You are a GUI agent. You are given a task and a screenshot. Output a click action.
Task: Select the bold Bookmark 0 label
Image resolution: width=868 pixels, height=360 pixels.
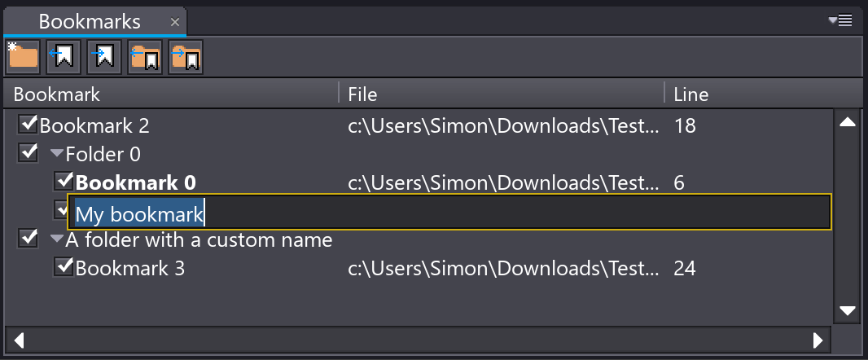pyautogui.click(x=136, y=182)
